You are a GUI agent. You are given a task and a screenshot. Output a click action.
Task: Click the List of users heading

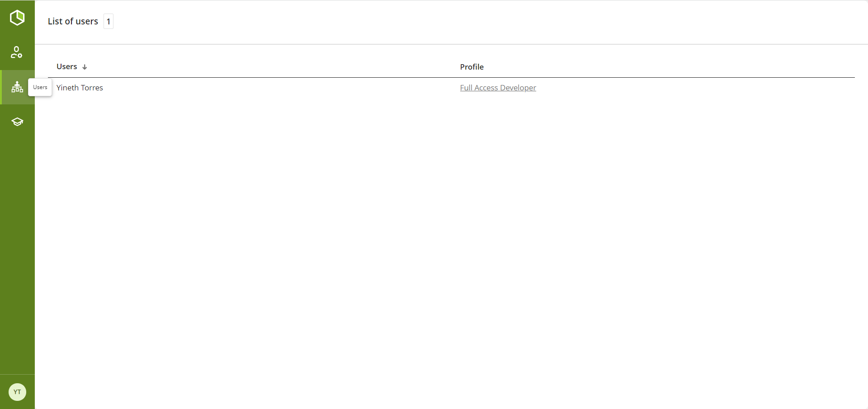[x=73, y=21]
